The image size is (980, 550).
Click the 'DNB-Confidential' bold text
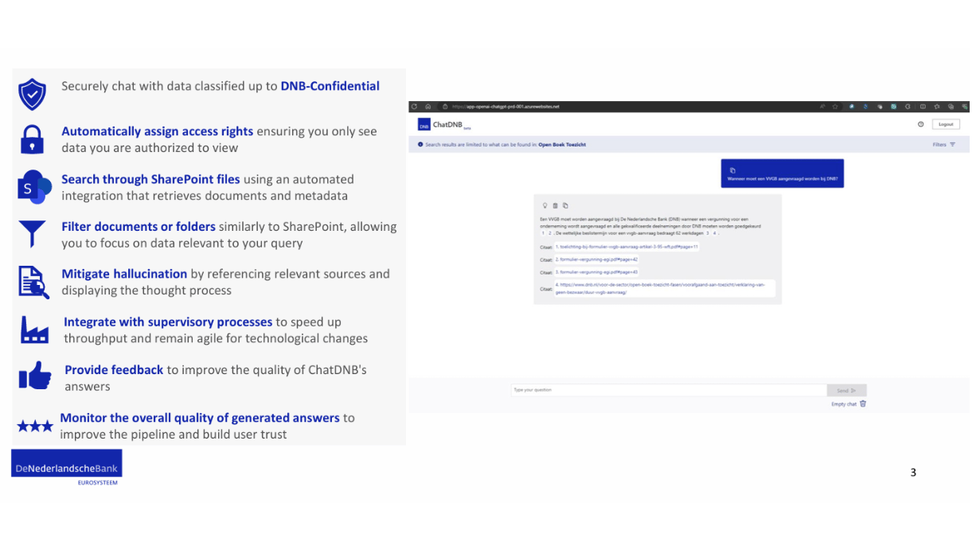point(330,86)
